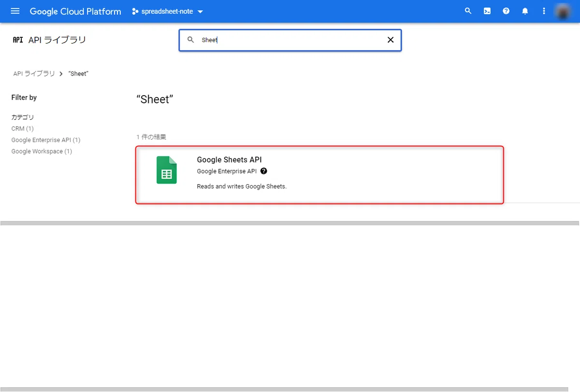Click the API ライブラリ page heading
Image resolution: width=580 pixels, height=392 pixels.
[x=57, y=40]
